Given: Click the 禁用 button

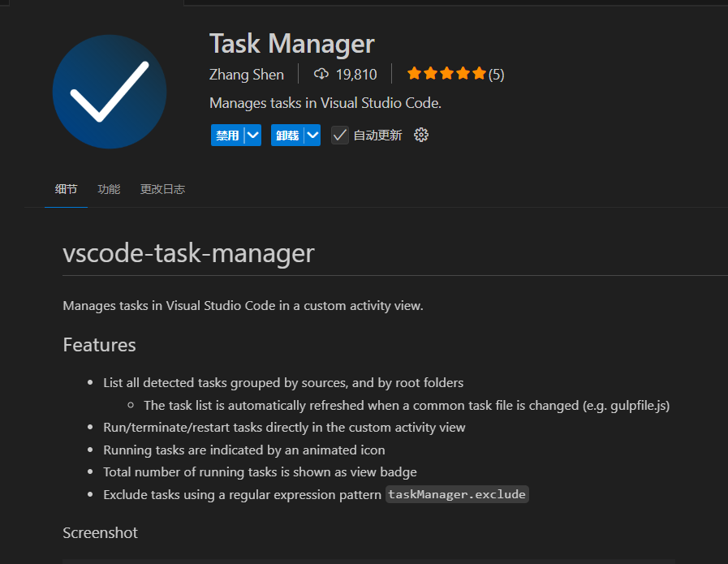Looking at the screenshot, I should [227, 136].
